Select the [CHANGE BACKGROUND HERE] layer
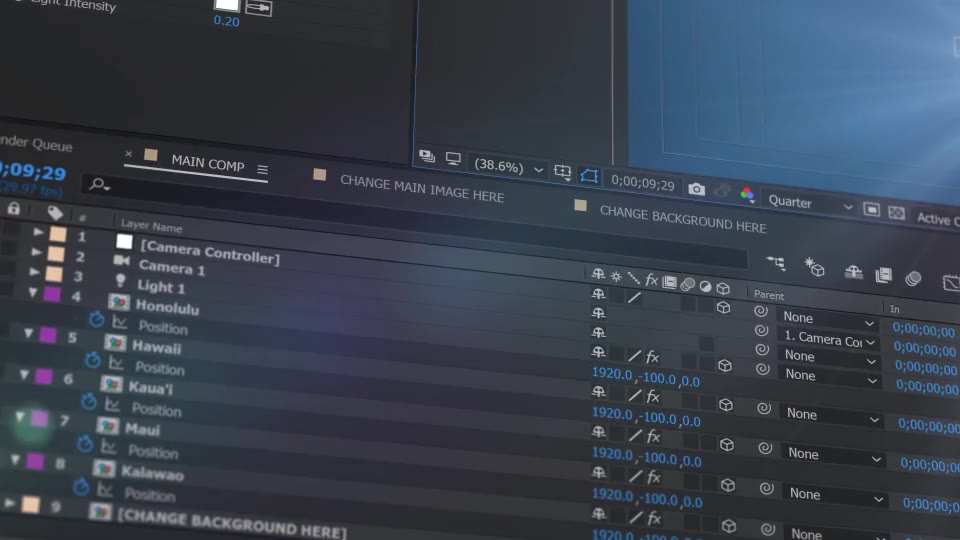Screen dimensions: 960x540 pos(232,523)
